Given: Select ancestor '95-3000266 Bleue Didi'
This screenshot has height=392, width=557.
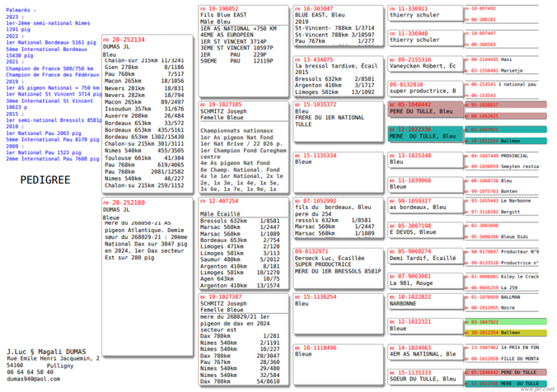Looking at the screenshot, I should tap(496, 237).
